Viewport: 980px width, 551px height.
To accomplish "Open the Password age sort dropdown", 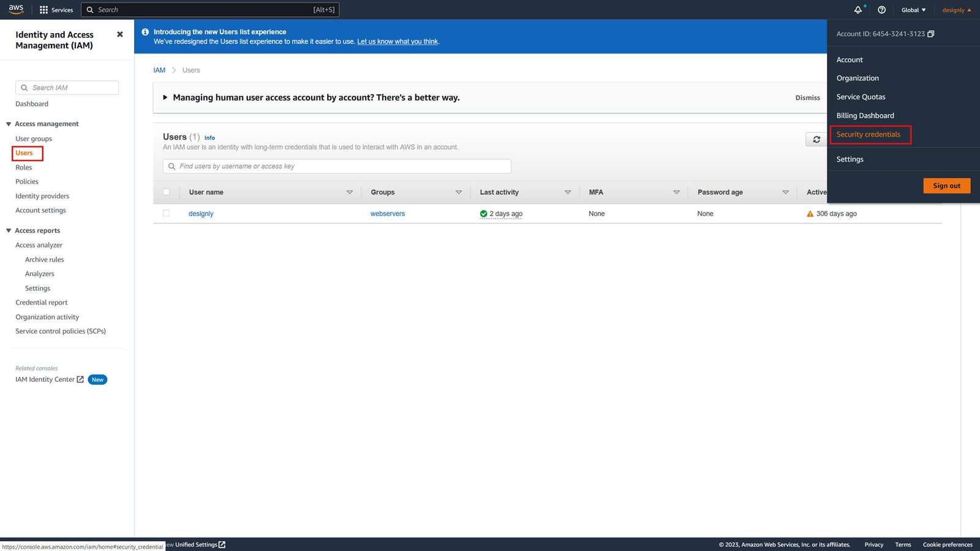I will pyautogui.click(x=786, y=192).
